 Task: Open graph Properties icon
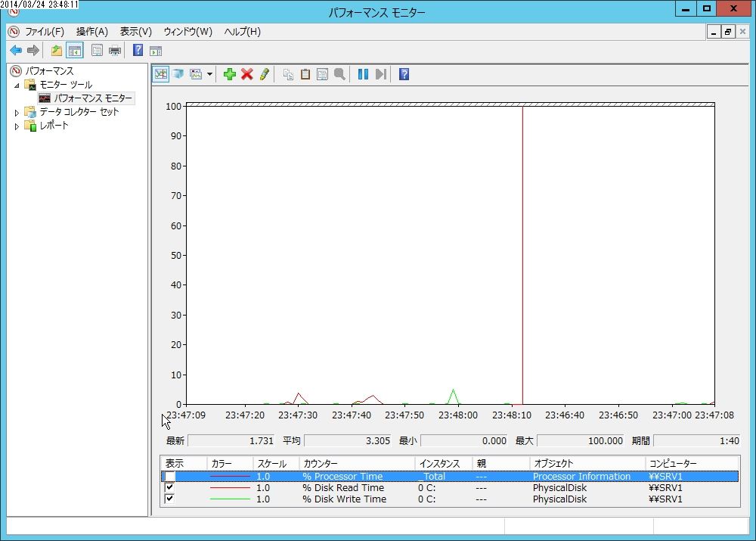coord(323,74)
